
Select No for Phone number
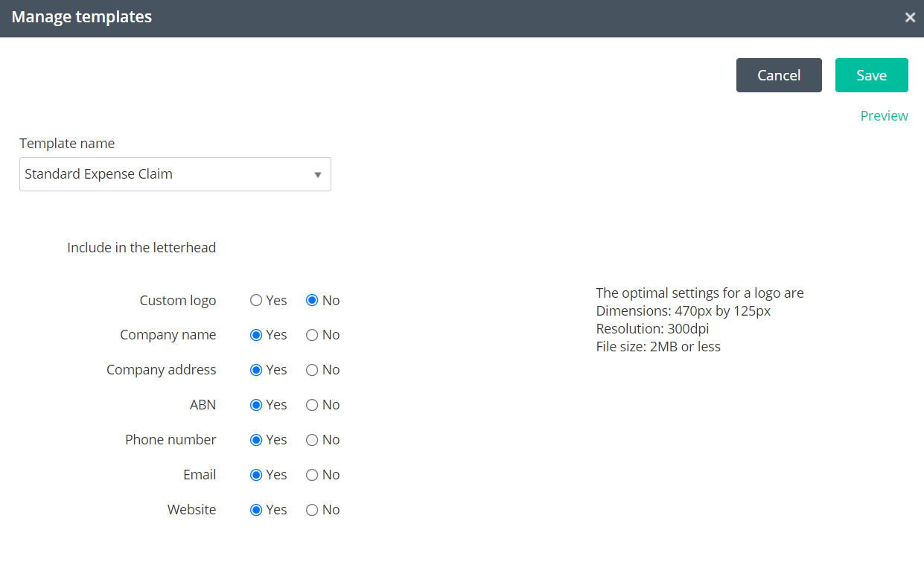click(x=312, y=440)
